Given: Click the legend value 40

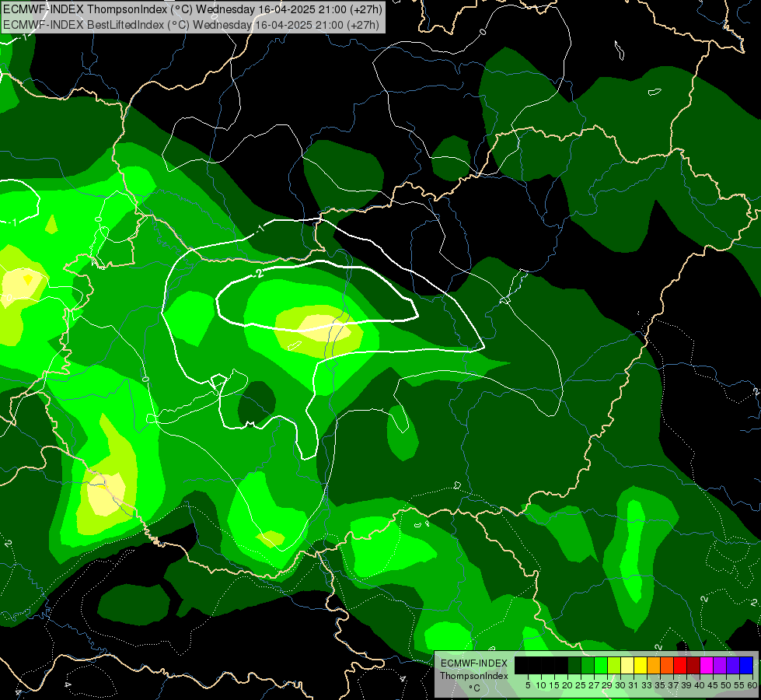Looking at the screenshot, I should 700,685.
